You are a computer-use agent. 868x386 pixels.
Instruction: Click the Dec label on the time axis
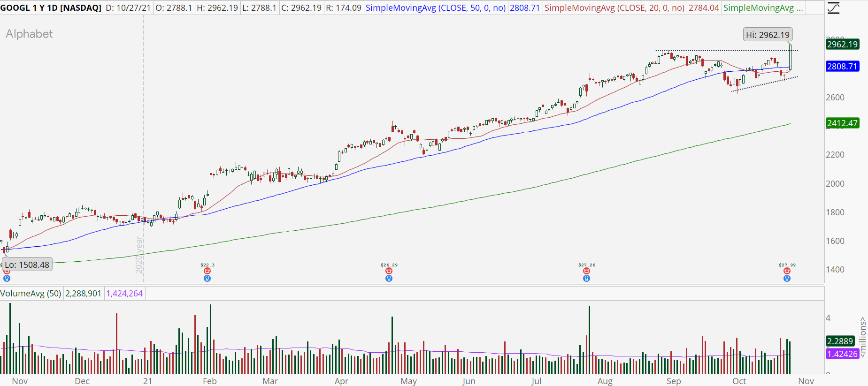click(x=82, y=381)
